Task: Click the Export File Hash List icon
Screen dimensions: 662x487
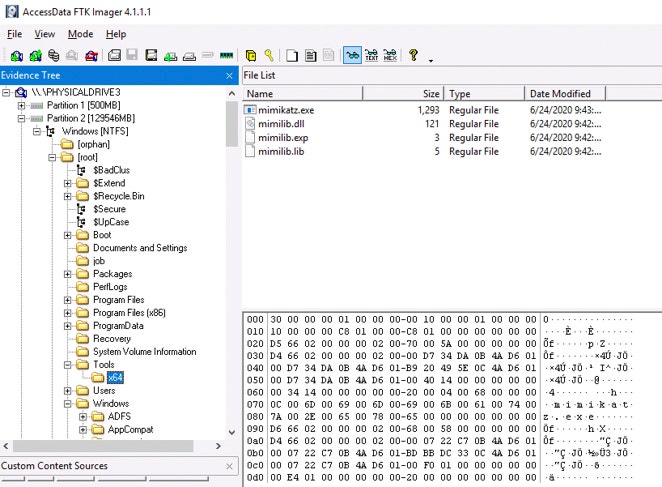Action: click(x=311, y=55)
